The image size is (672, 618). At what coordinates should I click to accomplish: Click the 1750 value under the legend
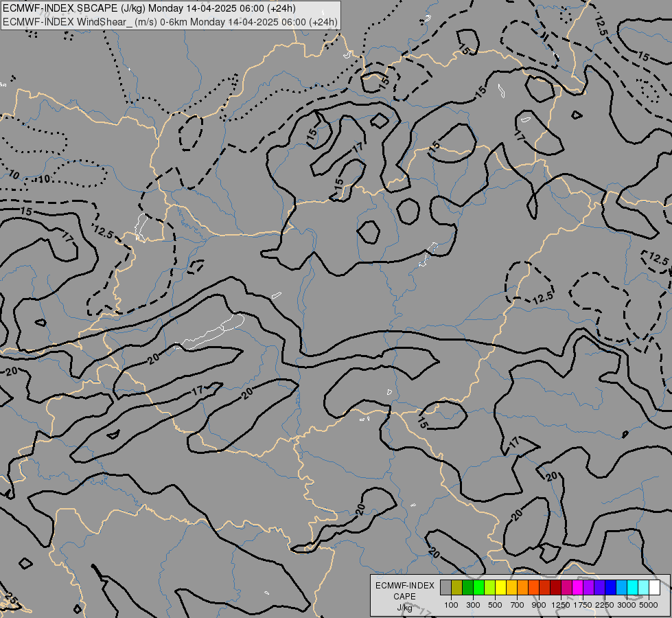tap(583, 605)
